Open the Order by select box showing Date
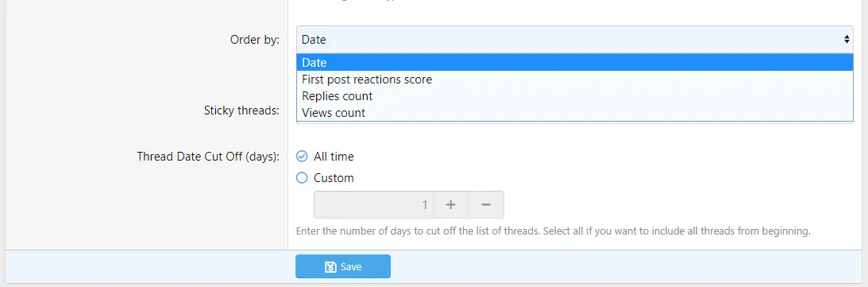868x287 pixels. click(x=575, y=39)
